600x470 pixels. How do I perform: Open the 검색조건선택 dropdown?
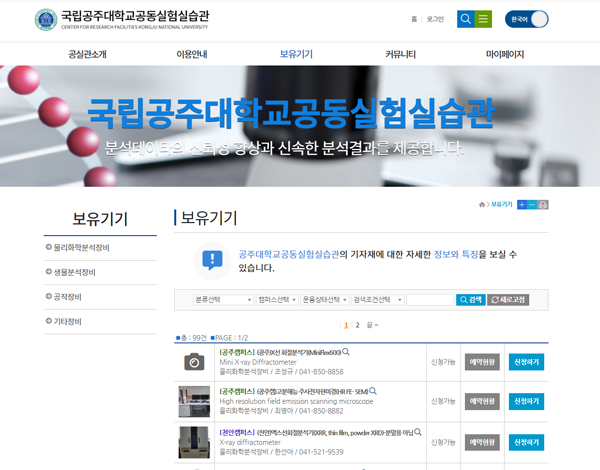click(378, 300)
